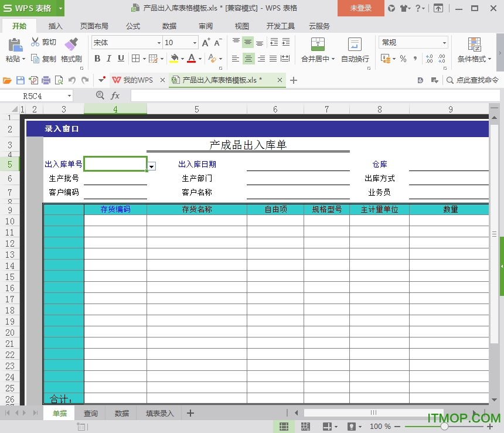The height and width of the screenshot is (433, 504).
Task: Toggle Underline formatting
Action: 121,59
